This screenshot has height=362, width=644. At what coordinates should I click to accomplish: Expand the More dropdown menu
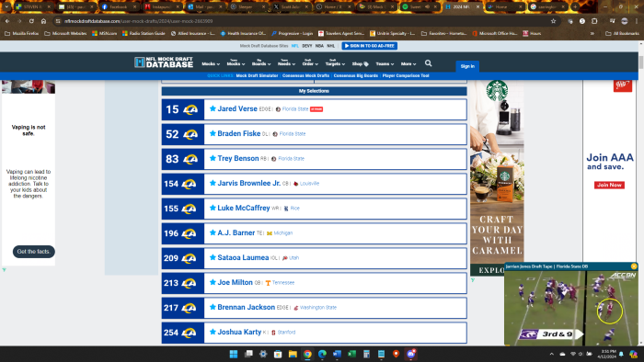408,64
